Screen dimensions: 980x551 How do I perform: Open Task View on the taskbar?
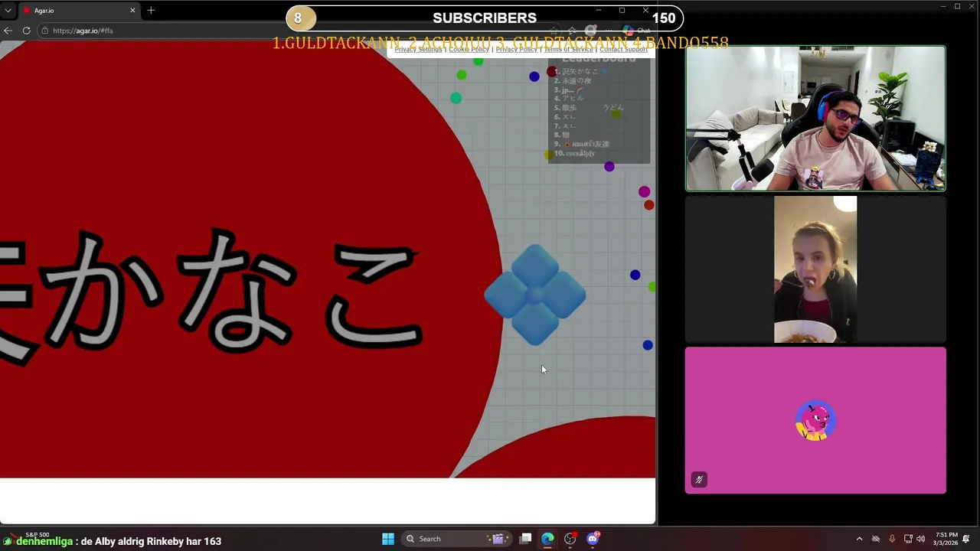525,539
